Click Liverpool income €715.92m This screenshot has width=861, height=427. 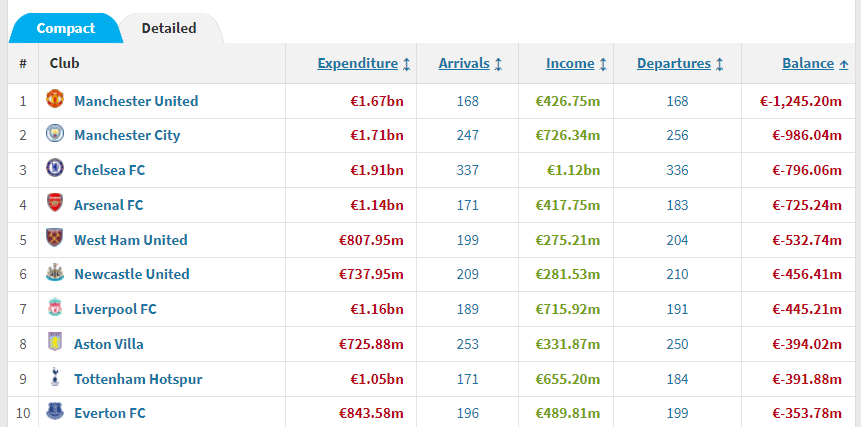pyautogui.click(x=568, y=309)
